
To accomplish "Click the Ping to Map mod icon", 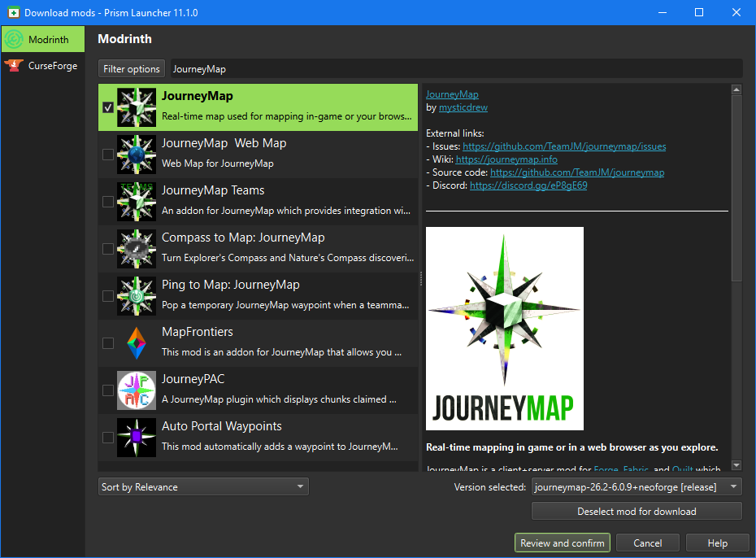I will [137, 296].
